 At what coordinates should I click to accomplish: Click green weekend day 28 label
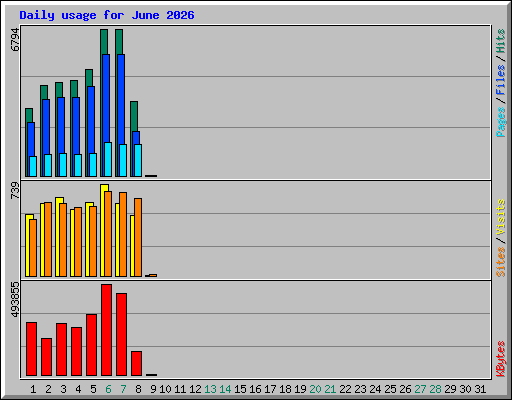coord(435,389)
